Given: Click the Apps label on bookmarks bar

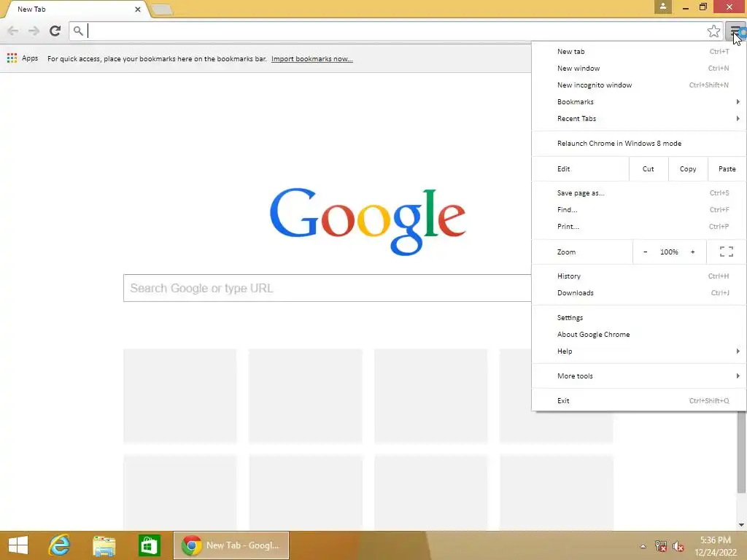Looking at the screenshot, I should pos(29,58).
